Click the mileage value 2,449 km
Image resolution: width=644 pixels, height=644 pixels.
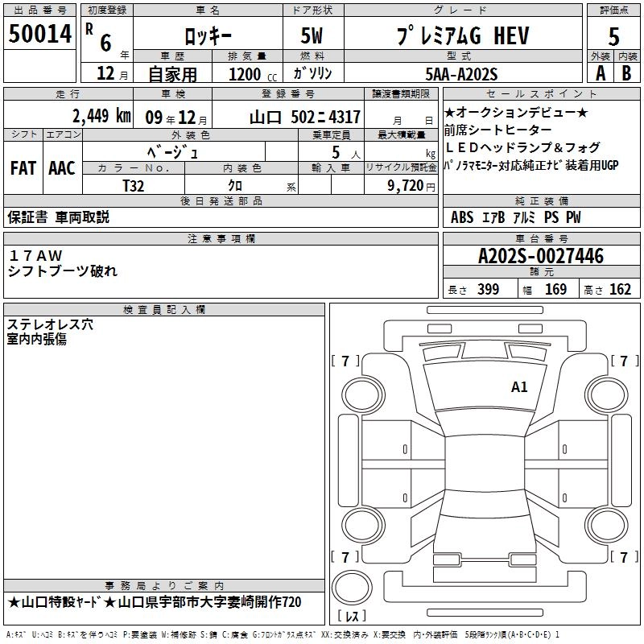[x=101, y=115]
